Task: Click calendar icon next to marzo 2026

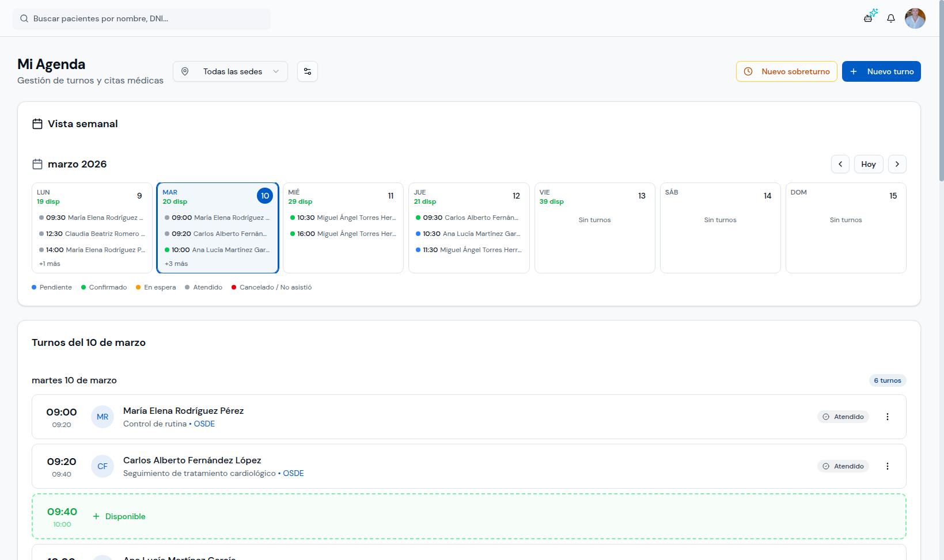Action: [x=37, y=164]
